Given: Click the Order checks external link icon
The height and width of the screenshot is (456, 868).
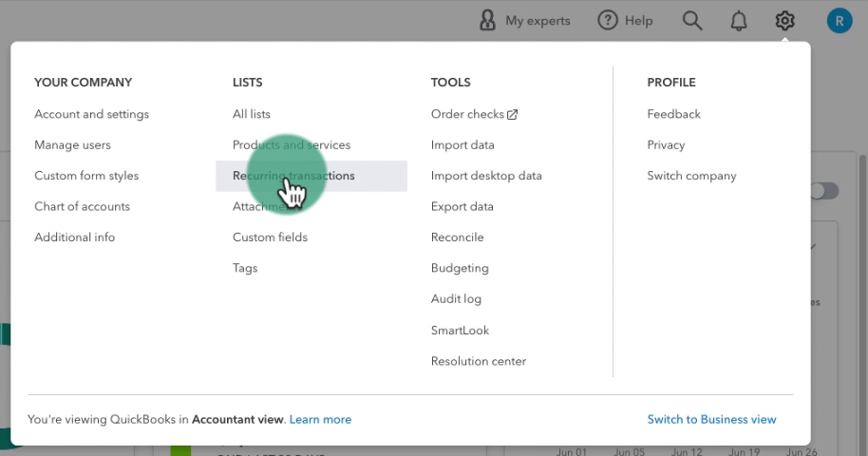Looking at the screenshot, I should (513, 114).
